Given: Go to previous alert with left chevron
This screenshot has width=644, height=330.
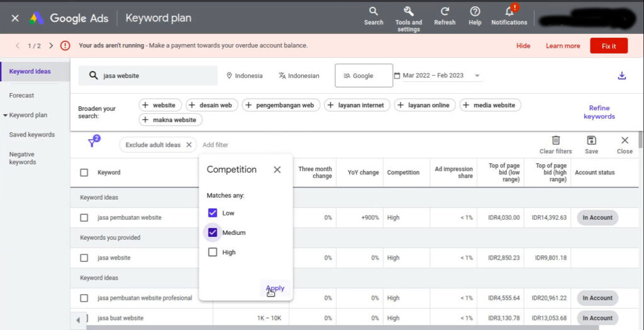Looking at the screenshot, I should click(x=18, y=46).
